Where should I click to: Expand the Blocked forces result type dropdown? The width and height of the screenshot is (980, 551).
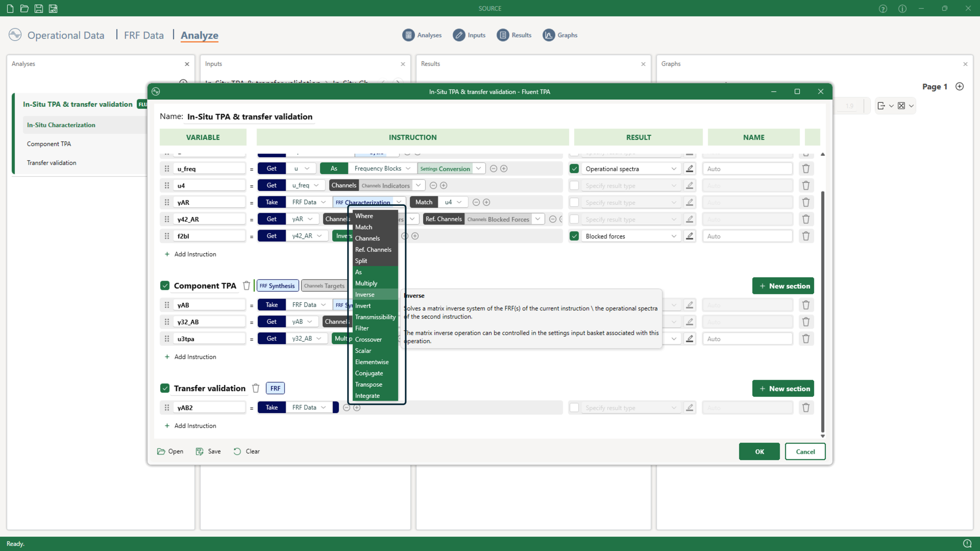point(674,236)
